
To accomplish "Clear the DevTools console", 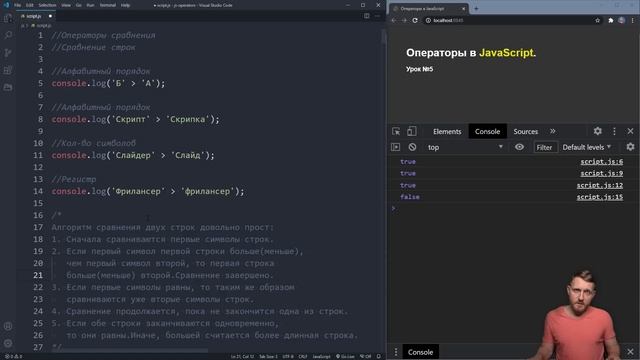I will (x=412, y=147).
